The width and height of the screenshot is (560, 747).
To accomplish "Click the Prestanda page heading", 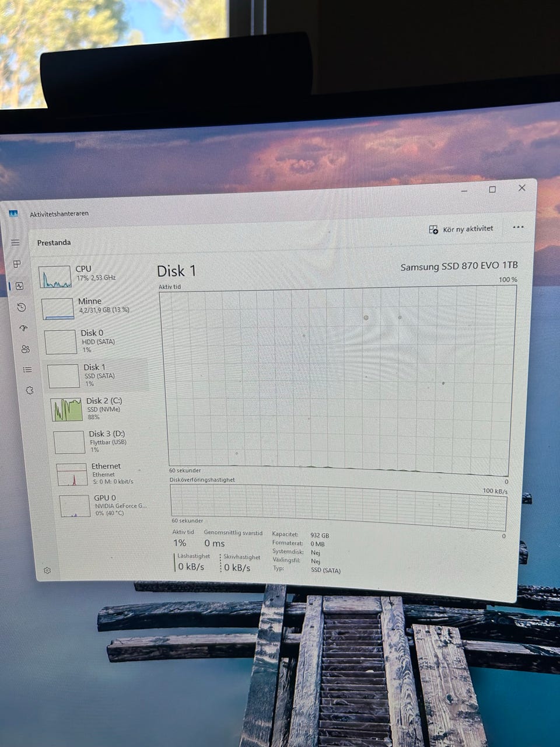I will 54,243.
